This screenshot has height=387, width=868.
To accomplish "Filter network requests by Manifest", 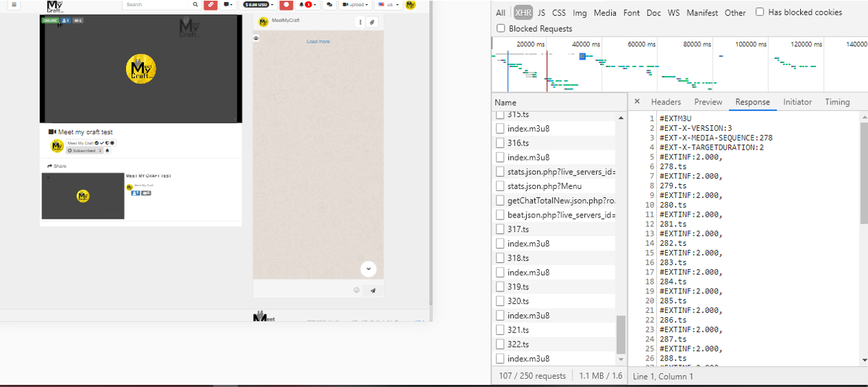I will coord(702,12).
